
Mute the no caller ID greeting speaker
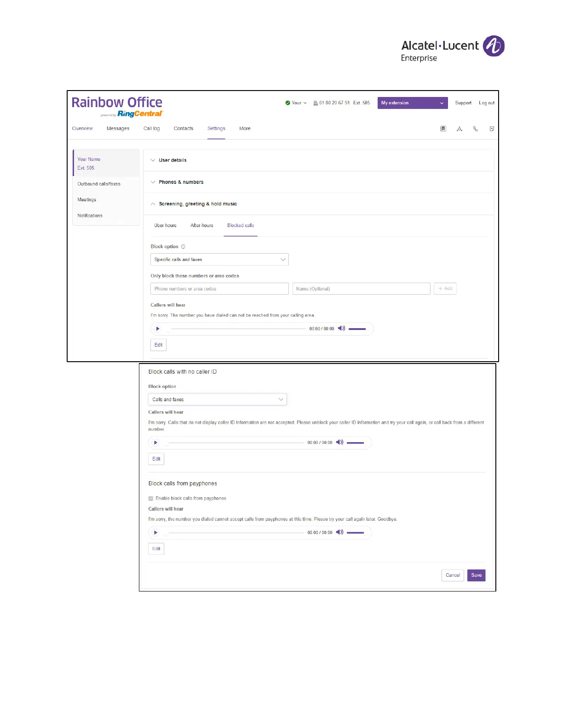pos(340,443)
